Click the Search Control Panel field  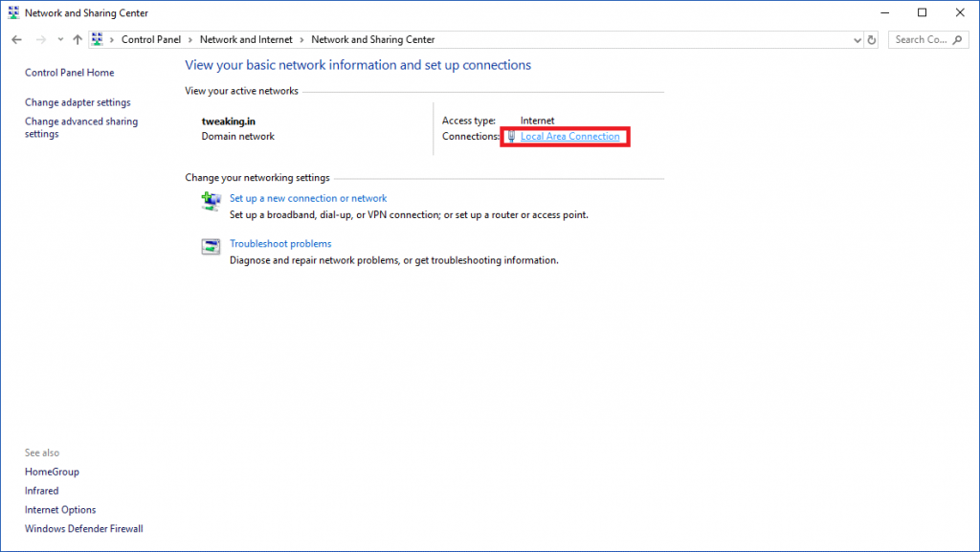click(922, 40)
